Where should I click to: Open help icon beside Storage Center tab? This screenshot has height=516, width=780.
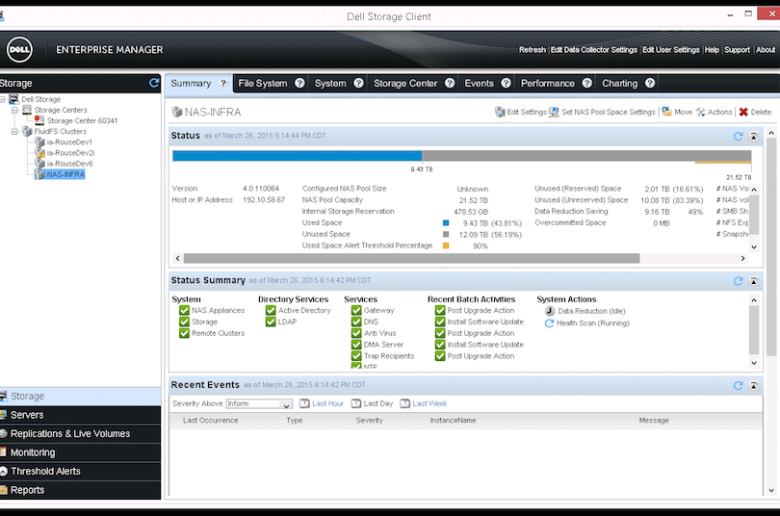[x=450, y=83]
